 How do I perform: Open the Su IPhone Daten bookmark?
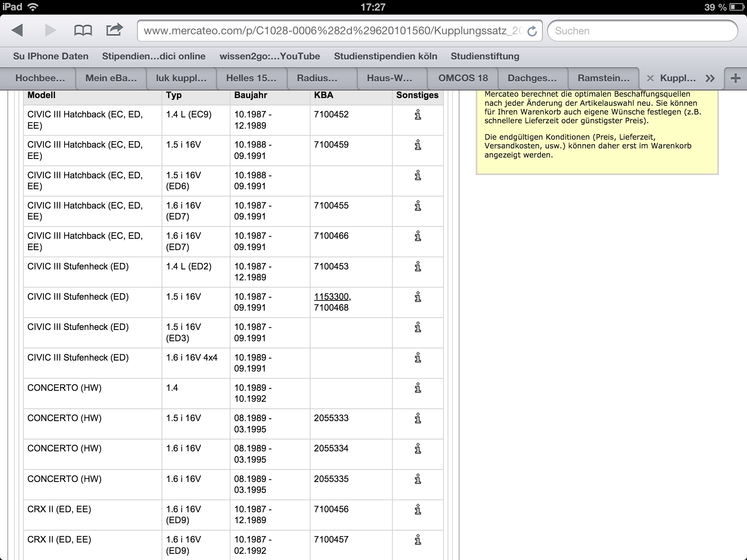[x=51, y=56]
